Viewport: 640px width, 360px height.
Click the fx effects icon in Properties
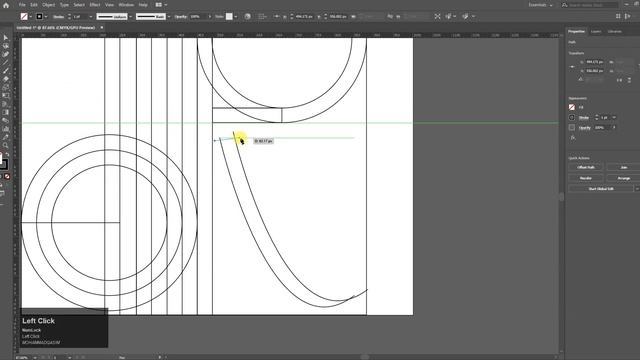click(573, 138)
